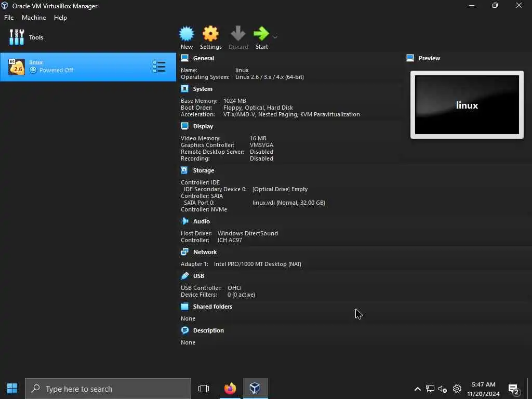Open the General settings heading link
The height and width of the screenshot is (399, 532).
[x=203, y=58]
